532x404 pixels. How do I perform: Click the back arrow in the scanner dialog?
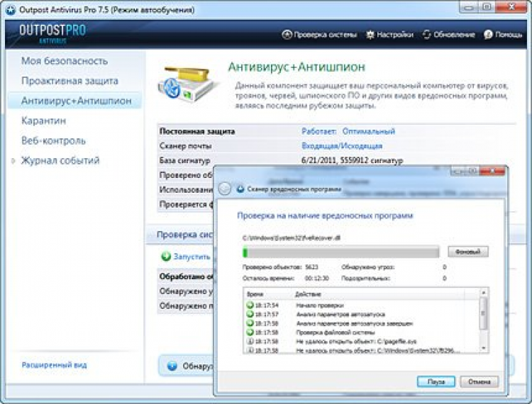click(224, 189)
